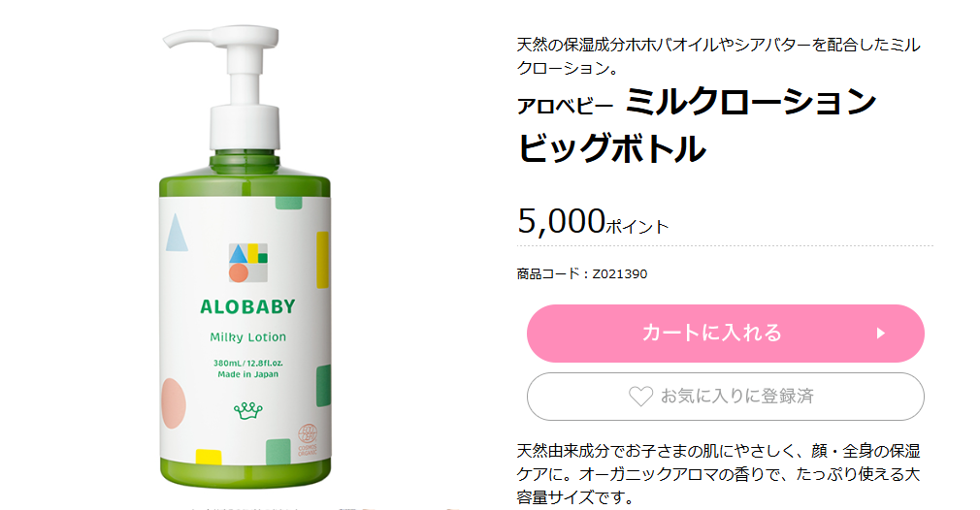
Task: Click the Ecocert organic seal on label
Action: (x=307, y=439)
